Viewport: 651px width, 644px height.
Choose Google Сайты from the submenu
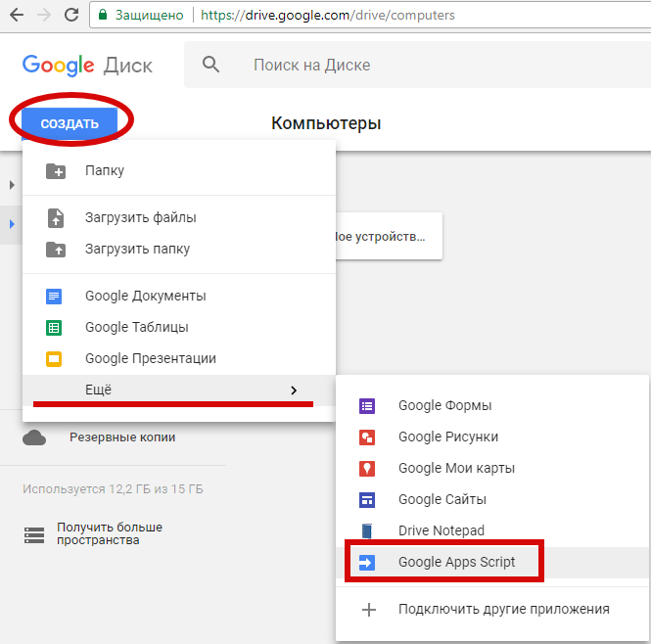(492, 499)
